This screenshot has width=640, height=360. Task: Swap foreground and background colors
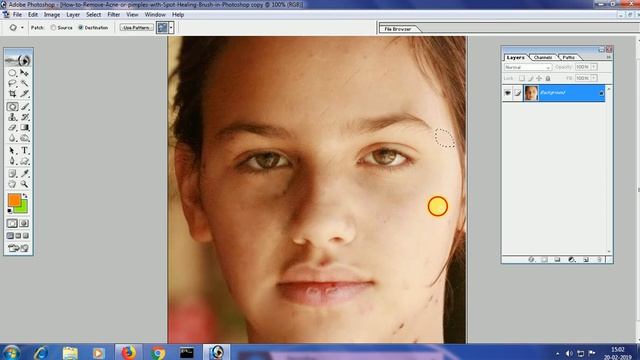(25, 196)
